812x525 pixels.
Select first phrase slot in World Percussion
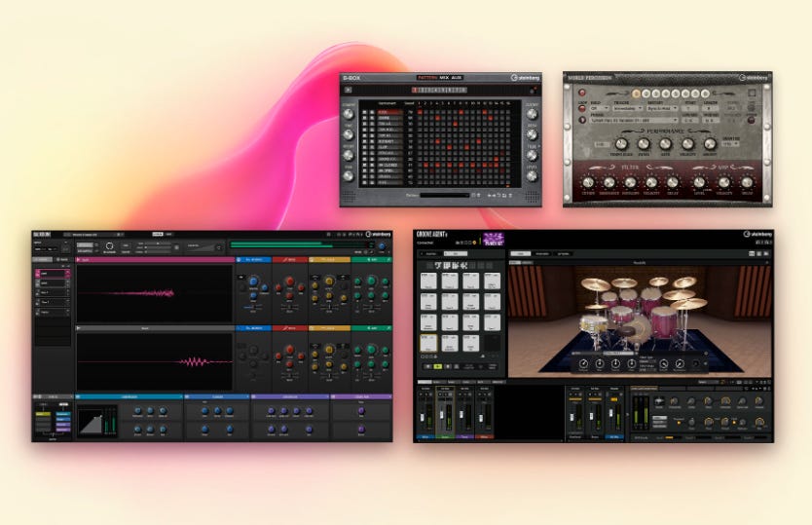pyautogui.click(x=636, y=94)
